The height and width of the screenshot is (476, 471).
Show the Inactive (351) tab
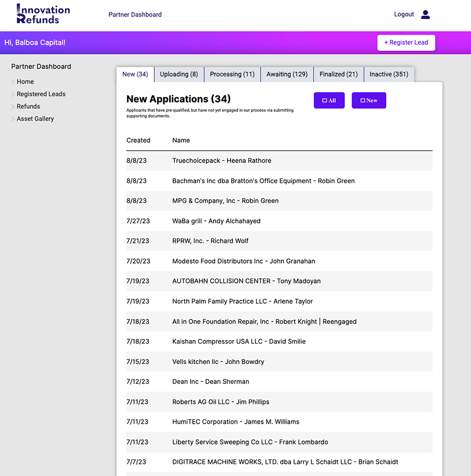tap(389, 74)
